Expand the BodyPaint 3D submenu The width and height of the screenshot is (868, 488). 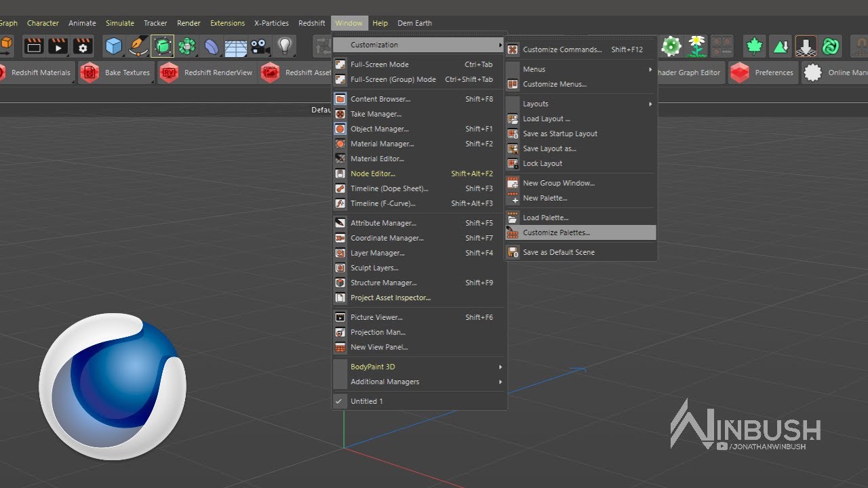419,367
